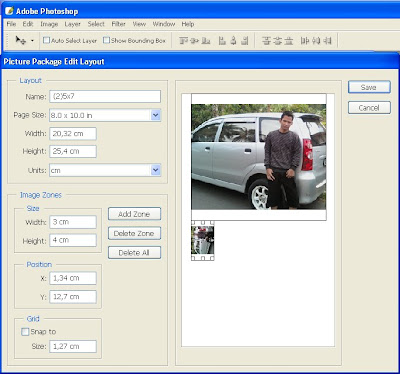This screenshot has height=374, width=400.
Task: Select the small image zone in preview
Action: click(x=203, y=240)
